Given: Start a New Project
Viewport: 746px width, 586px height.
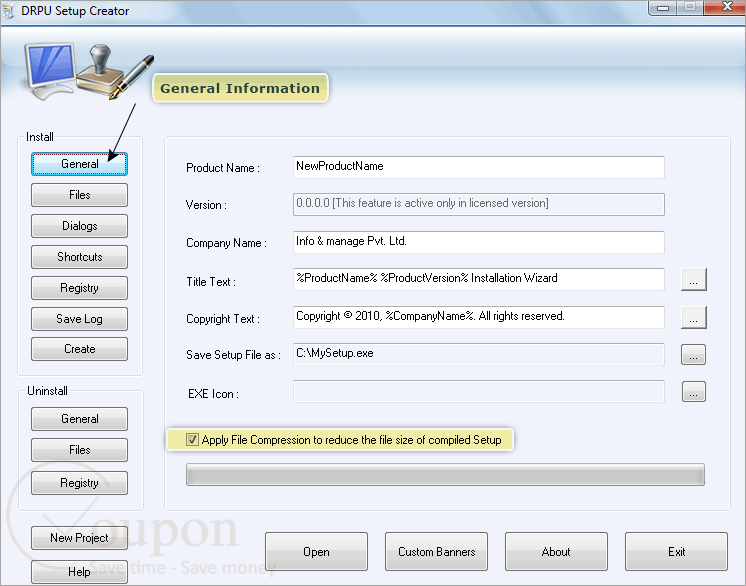Looking at the screenshot, I should point(79,538).
